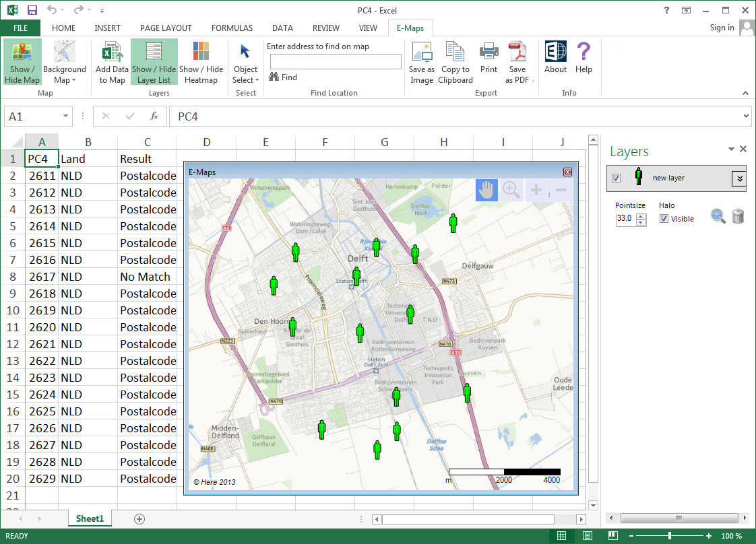
Task: Delete the new layer with trash icon
Action: tap(738, 216)
